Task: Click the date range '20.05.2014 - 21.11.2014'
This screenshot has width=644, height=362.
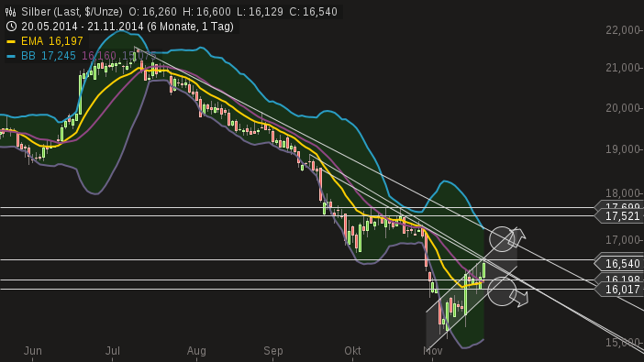Action: [x=83, y=27]
